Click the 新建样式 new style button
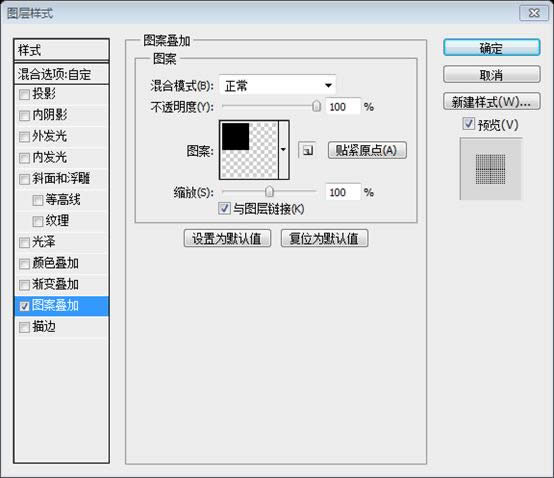This screenshot has height=478, width=554. (x=491, y=102)
